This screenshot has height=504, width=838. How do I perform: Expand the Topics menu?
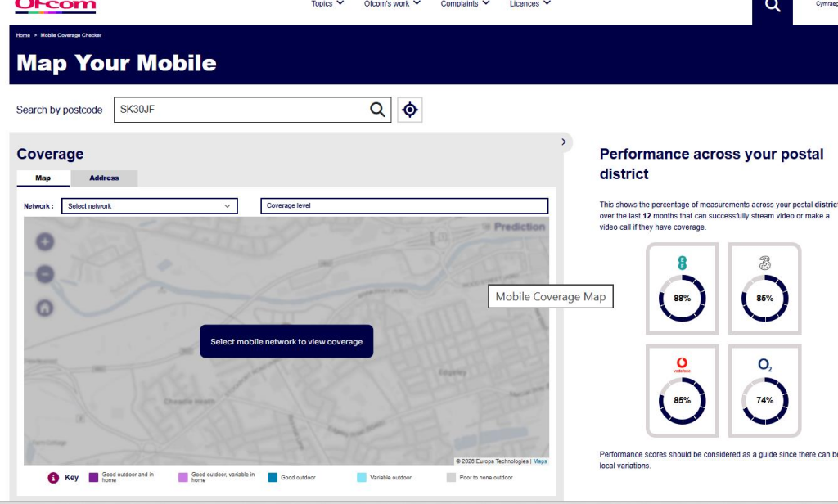coord(327,4)
